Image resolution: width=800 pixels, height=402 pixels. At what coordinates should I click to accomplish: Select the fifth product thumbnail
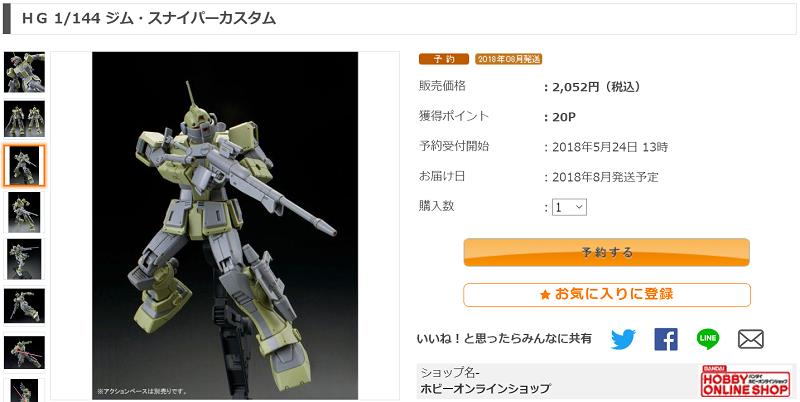(x=24, y=259)
